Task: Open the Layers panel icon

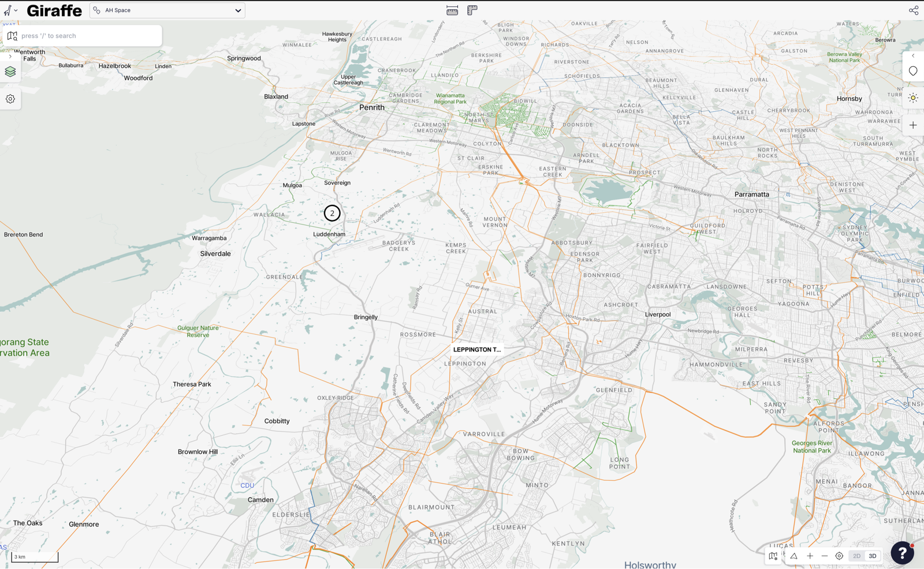Action: 10,72
